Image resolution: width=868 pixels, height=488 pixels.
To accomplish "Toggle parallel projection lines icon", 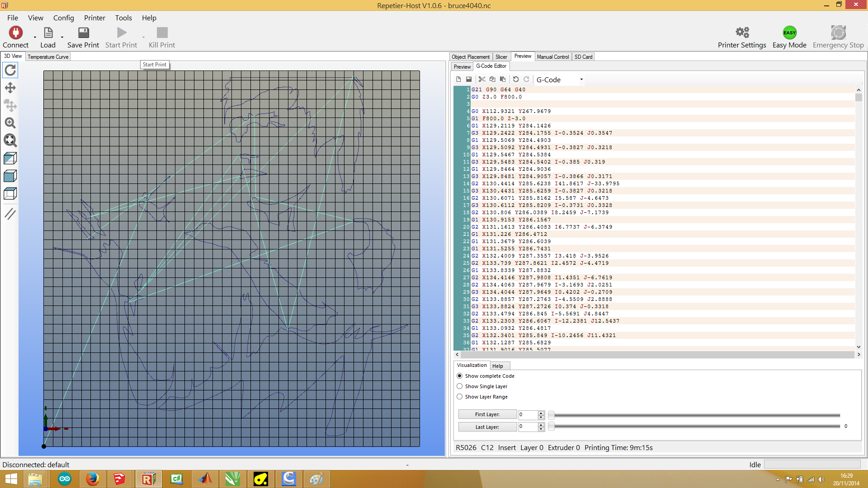I will click(10, 213).
